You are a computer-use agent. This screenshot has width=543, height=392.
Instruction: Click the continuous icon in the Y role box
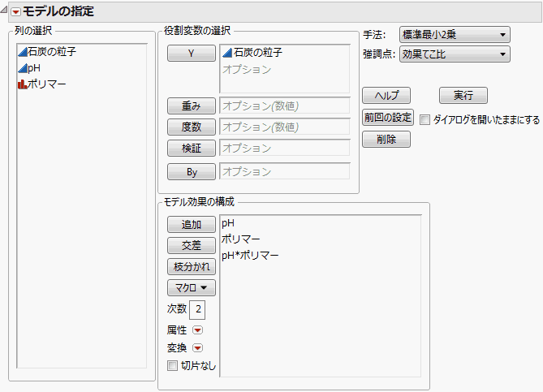[x=227, y=53]
